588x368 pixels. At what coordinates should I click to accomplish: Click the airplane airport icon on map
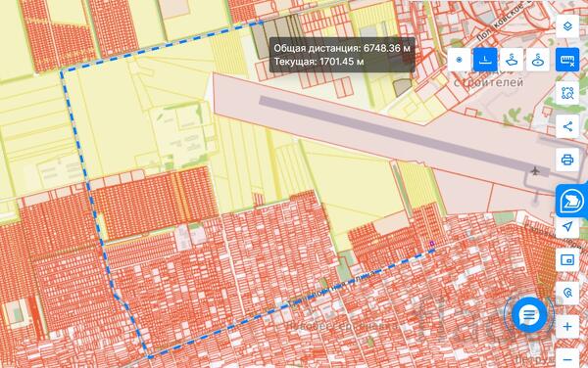[x=535, y=171]
